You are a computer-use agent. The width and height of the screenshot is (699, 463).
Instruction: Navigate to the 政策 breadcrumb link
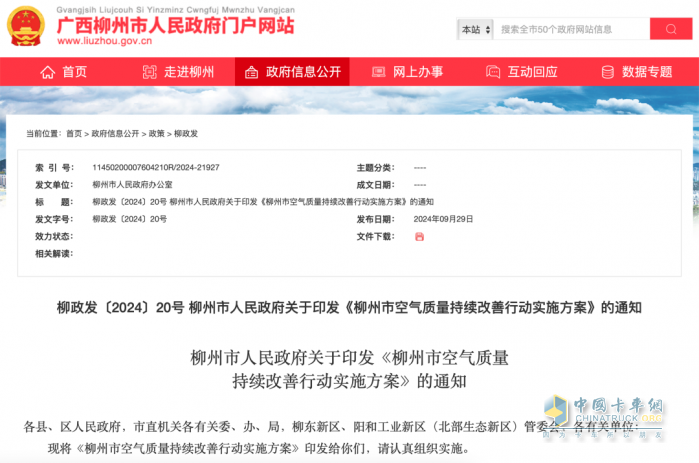click(157, 133)
